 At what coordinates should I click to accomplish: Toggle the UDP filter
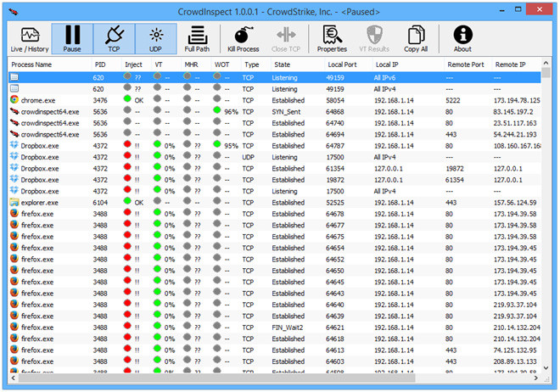click(x=156, y=39)
